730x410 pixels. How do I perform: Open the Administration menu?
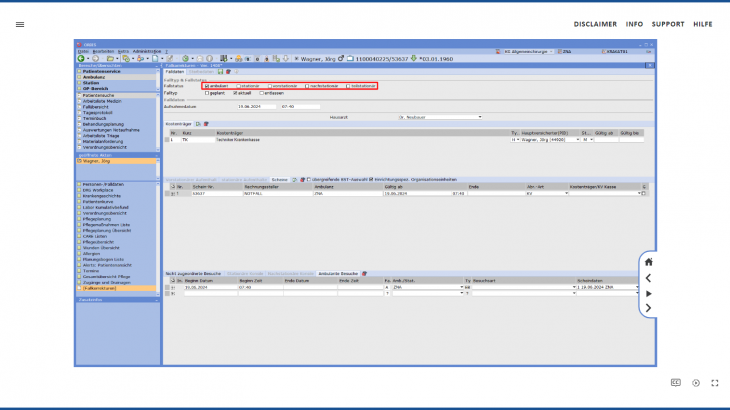[145, 50]
